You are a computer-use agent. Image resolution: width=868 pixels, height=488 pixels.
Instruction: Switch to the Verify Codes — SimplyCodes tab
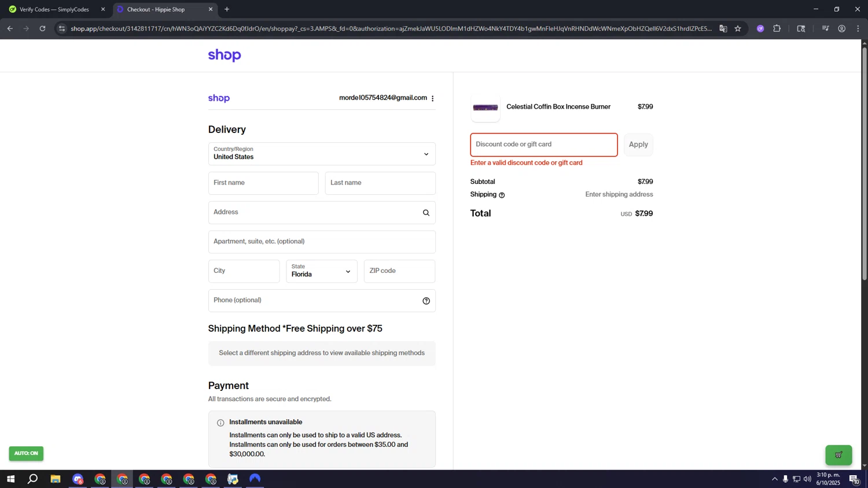click(x=54, y=9)
